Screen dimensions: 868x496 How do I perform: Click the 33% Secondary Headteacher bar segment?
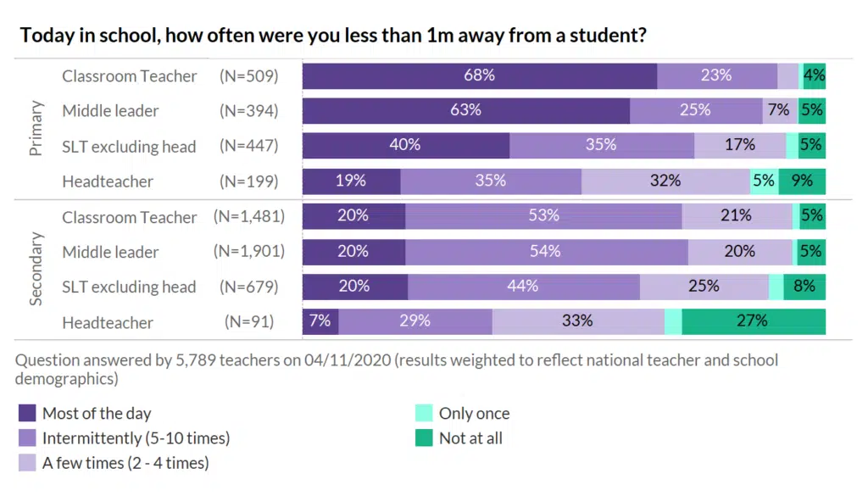(577, 321)
